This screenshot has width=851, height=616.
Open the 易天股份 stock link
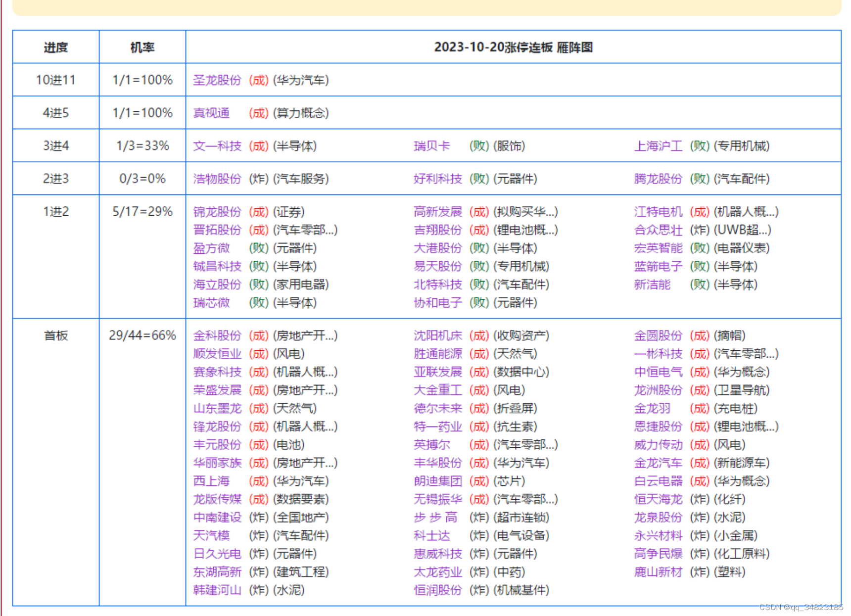click(438, 267)
